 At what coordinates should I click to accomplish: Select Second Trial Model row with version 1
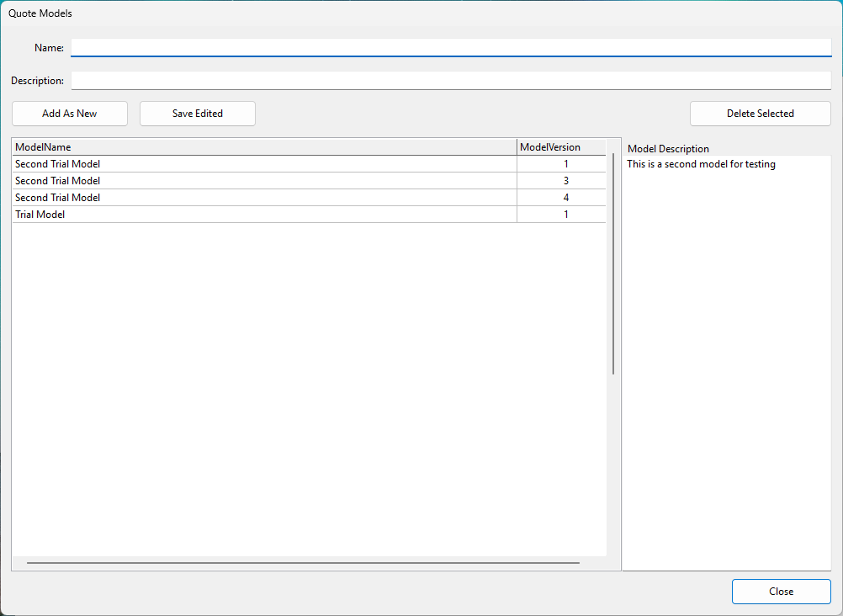tap(263, 164)
